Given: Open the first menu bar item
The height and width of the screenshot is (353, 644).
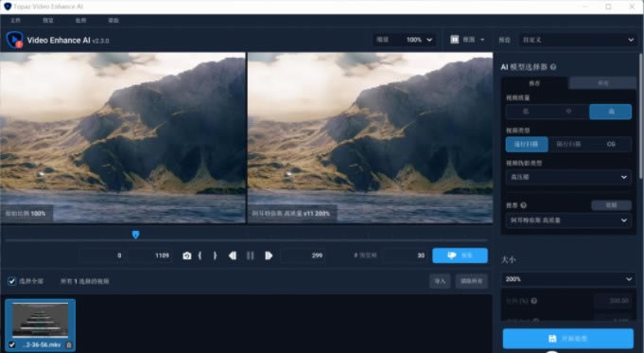Looking at the screenshot, I should [16, 20].
